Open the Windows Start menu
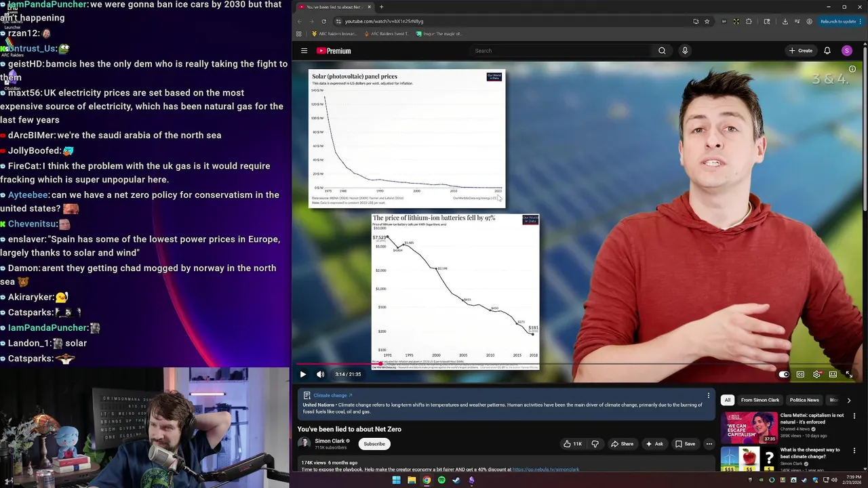The width and height of the screenshot is (868, 488). [397, 480]
